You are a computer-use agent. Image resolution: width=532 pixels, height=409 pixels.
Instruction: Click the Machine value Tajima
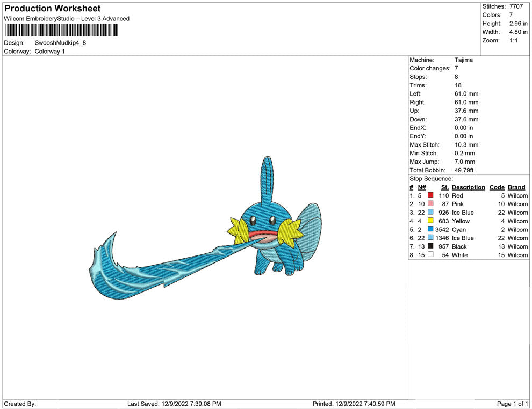click(463, 60)
